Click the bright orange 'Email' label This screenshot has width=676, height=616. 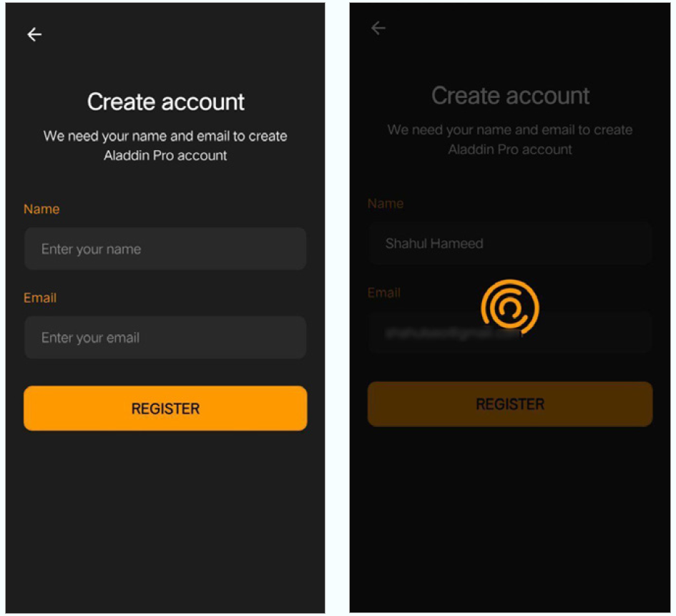(40, 298)
